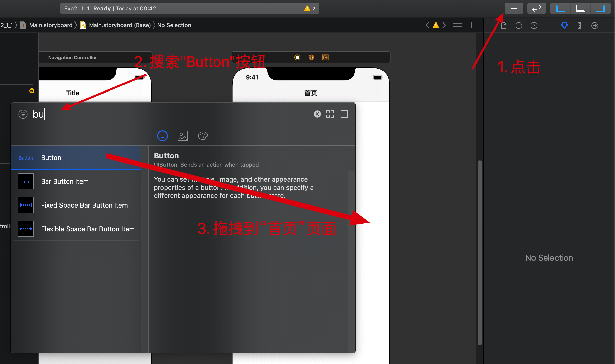The image size is (615, 364).
Task: Open the No Selection jump bar menu
Action: tap(174, 25)
